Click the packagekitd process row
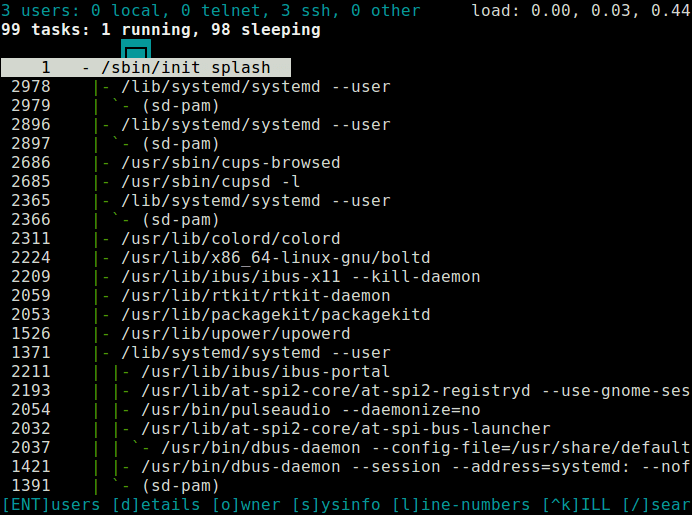The height and width of the screenshot is (515, 692). pyautogui.click(x=275, y=315)
